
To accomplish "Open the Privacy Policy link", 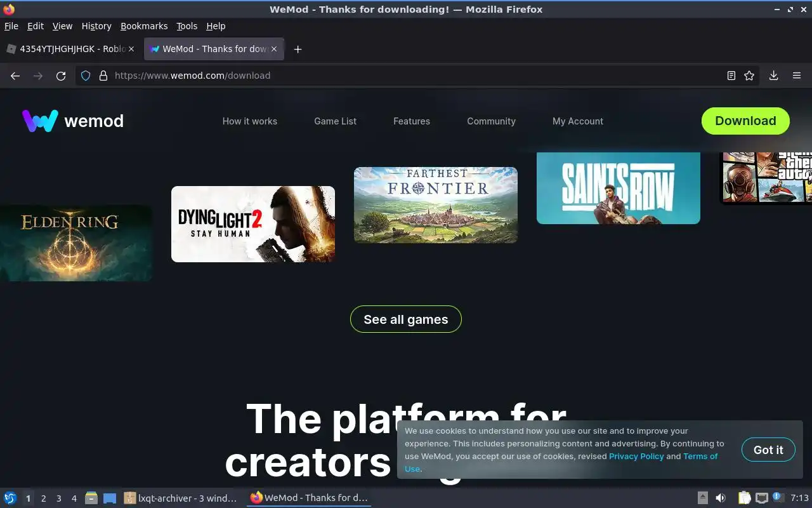I will click(636, 456).
